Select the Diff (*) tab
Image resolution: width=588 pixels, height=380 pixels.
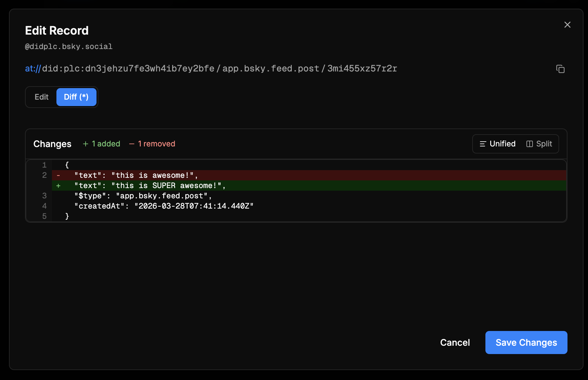tap(76, 97)
